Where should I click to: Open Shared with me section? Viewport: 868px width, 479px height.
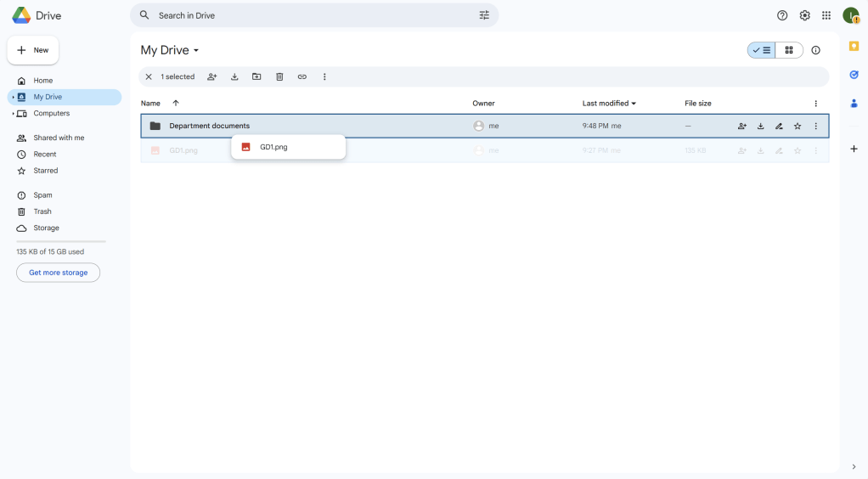(58, 138)
